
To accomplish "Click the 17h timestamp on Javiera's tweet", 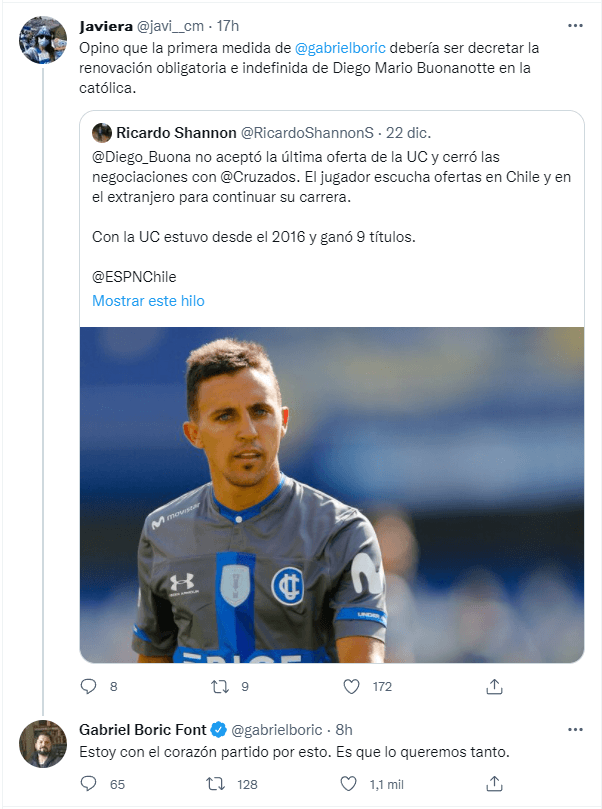I will pos(228,25).
